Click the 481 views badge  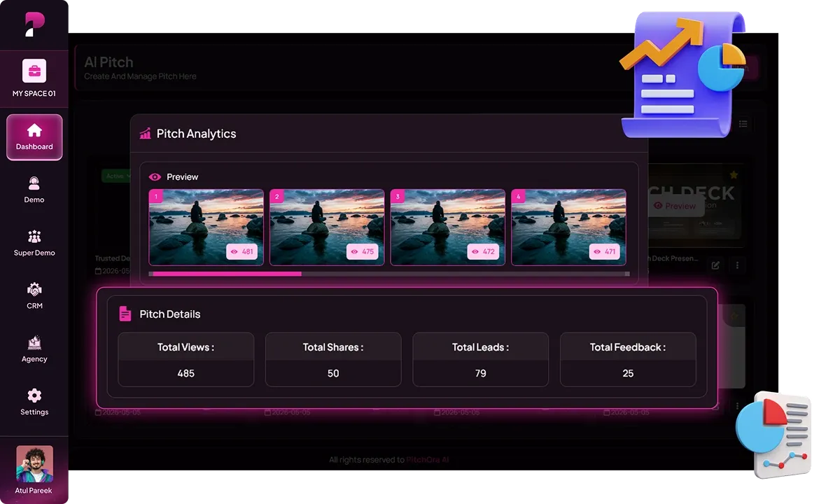[241, 251]
